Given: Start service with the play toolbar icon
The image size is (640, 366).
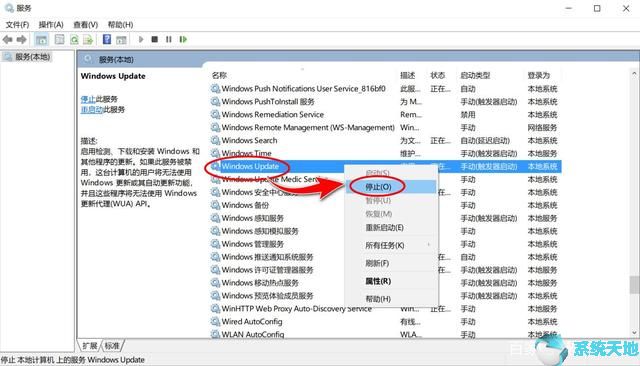Looking at the screenshot, I should click(141, 39).
